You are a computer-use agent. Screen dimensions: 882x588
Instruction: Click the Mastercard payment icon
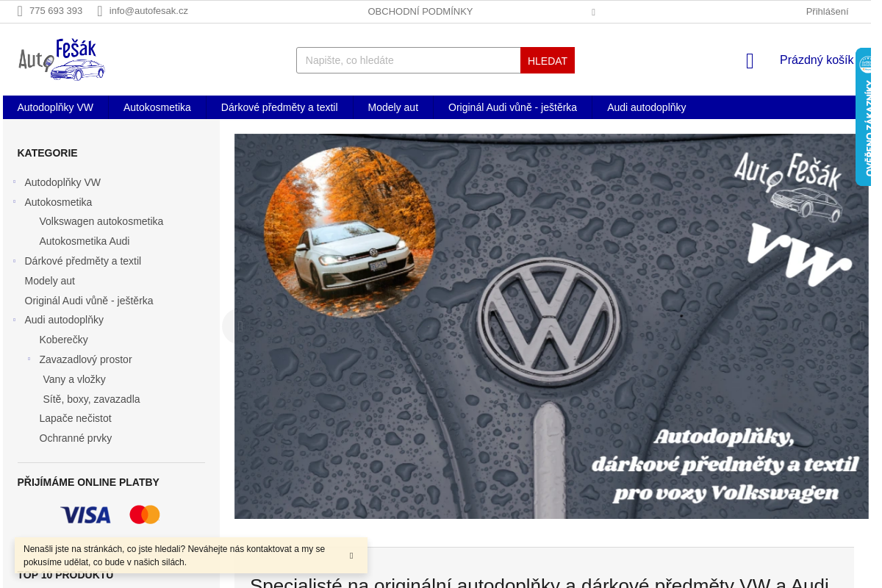[144, 514]
